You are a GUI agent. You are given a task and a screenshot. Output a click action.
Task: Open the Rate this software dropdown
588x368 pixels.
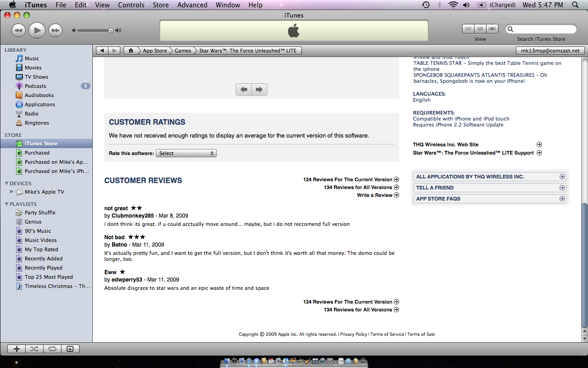tap(186, 153)
